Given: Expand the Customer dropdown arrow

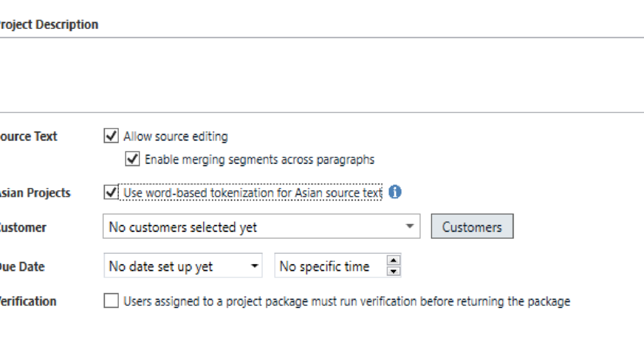Looking at the screenshot, I should pyautogui.click(x=409, y=227).
